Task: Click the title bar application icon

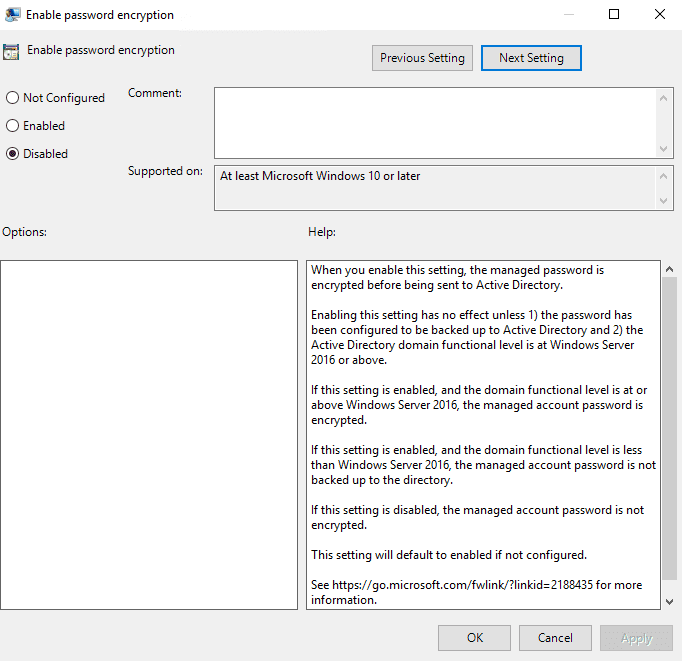Action: point(13,15)
